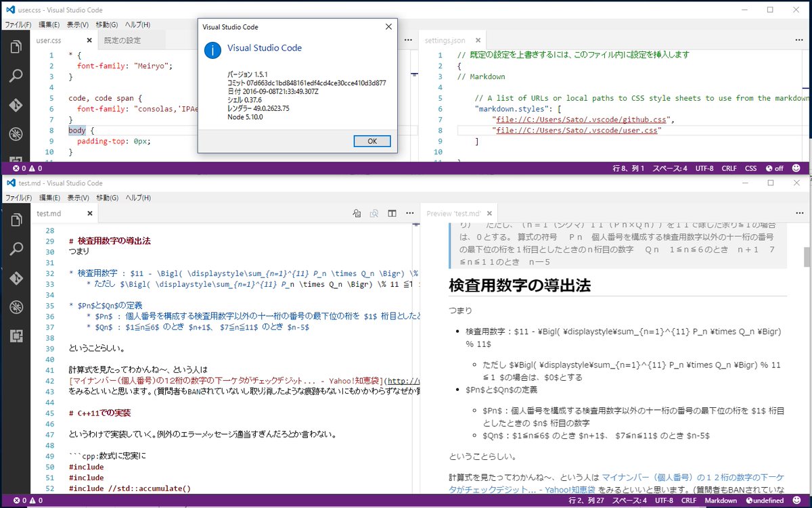812x508 pixels.
Task: Open Explorer in the user.css window activity bar
Action: [x=15, y=47]
